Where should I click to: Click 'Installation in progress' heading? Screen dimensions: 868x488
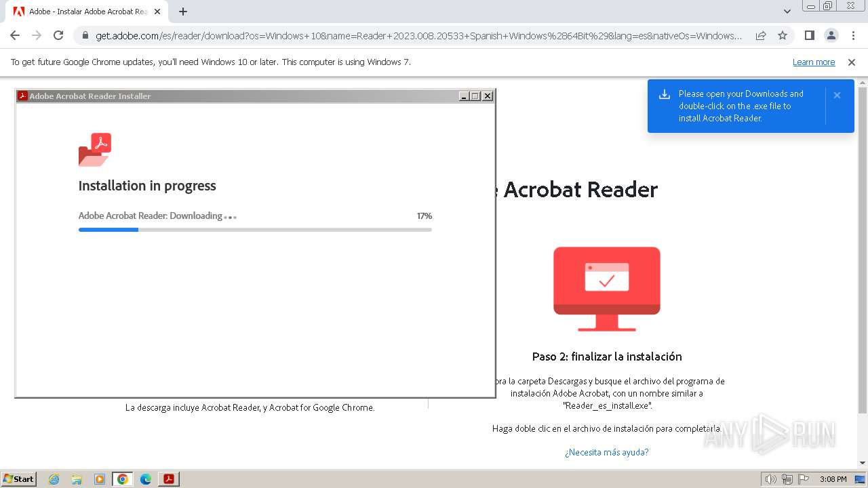(x=147, y=186)
